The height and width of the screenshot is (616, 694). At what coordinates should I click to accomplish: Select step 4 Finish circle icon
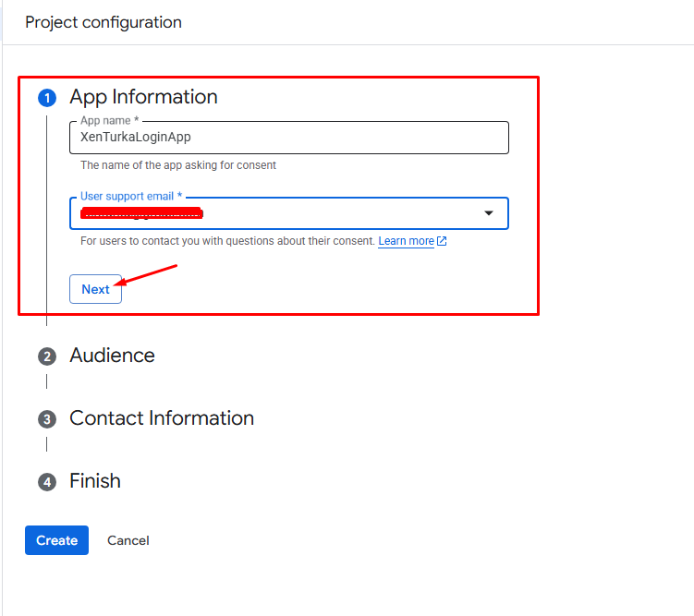coord(47,482)
